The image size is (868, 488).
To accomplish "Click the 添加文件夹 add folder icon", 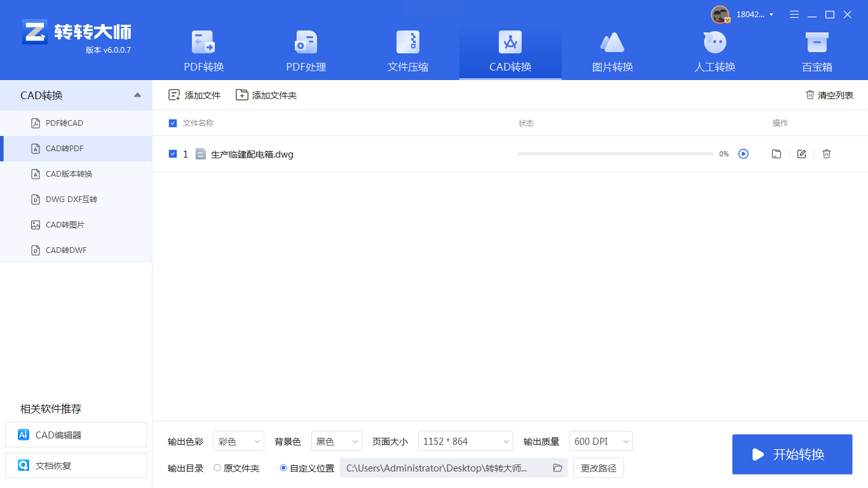I will point(242,95).
